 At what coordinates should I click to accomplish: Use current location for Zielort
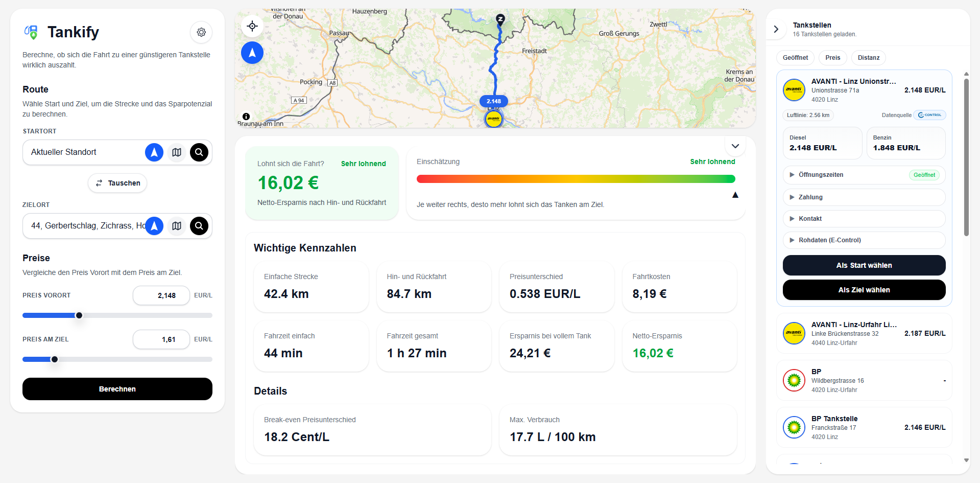pyautogui.click(x=154, y=226)
